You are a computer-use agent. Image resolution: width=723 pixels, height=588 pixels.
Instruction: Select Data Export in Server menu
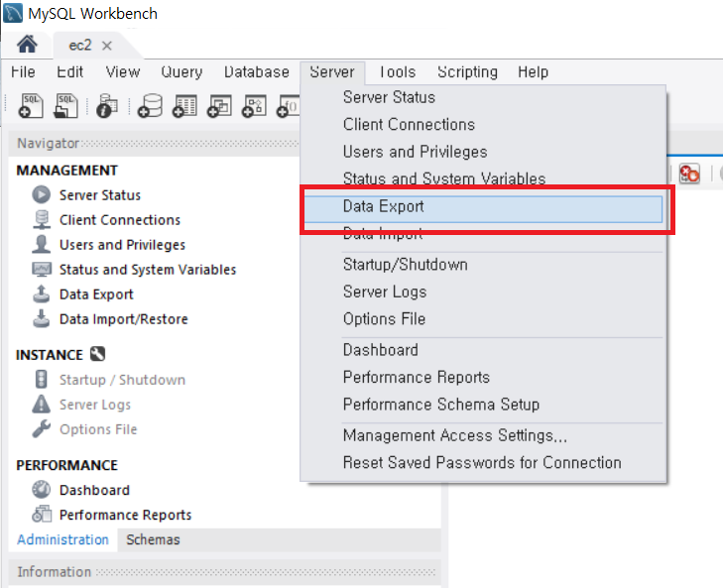[x=483, y=209]
